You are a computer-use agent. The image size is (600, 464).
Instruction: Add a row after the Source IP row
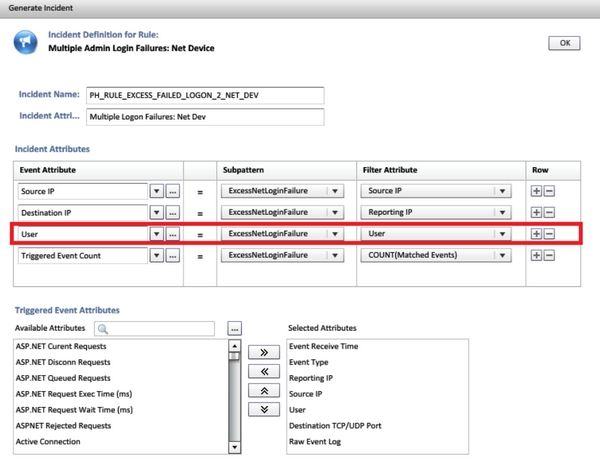click(537, 190)
